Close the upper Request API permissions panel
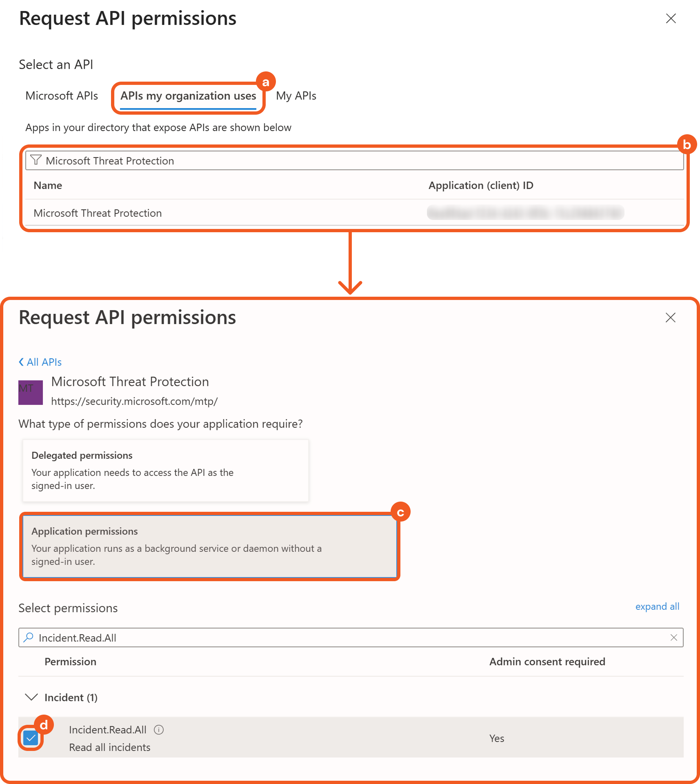Viewport: 700px width, 784px height. tap(671, 19)
